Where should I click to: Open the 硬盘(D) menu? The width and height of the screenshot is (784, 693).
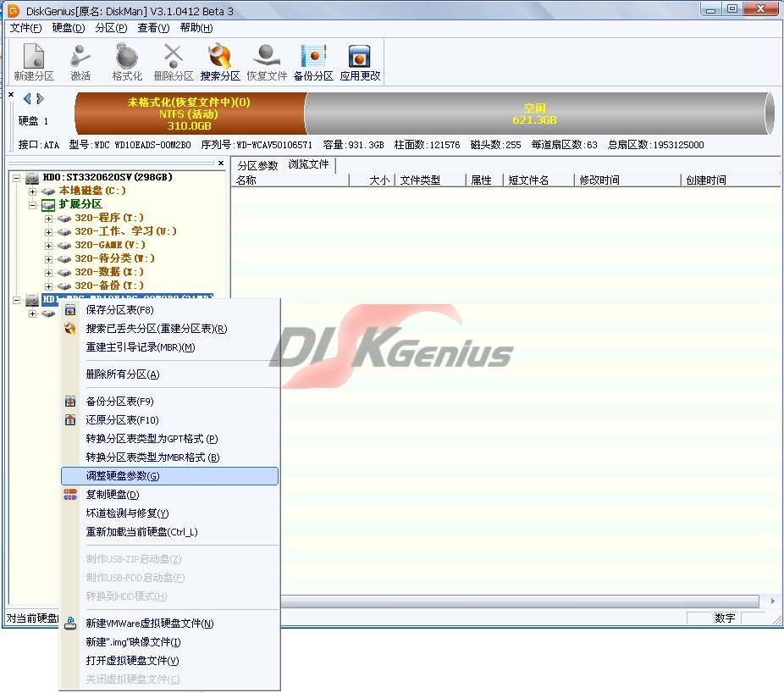pos(69,28)
